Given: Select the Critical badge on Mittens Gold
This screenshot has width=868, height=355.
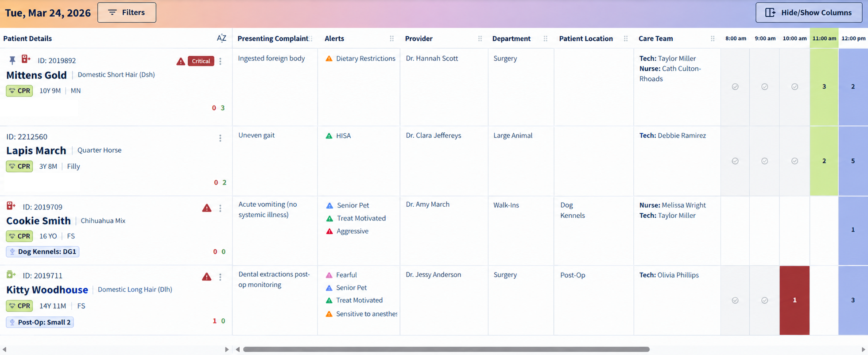Looking at the screenshot, I should coord(201,61).
